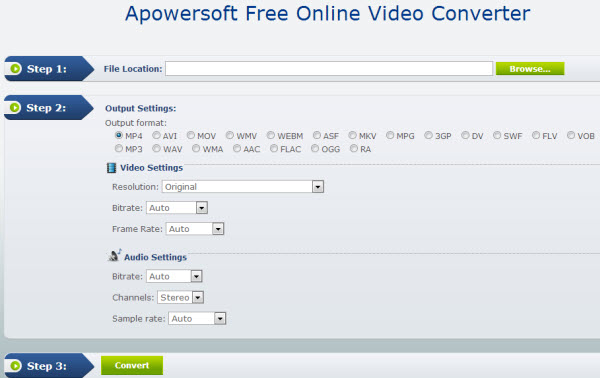Screen dimensions: 600x378
Task: Select AVI output format
Action: [156, 135]
